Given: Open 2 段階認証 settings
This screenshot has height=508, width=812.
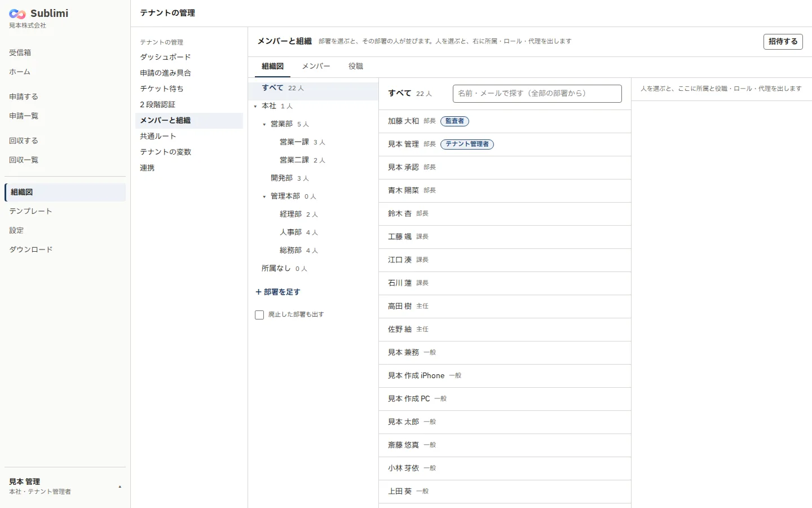Looking at the screenshot, I should [x=189, y=104].
